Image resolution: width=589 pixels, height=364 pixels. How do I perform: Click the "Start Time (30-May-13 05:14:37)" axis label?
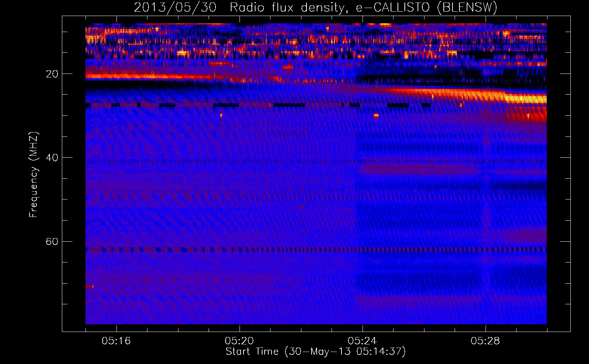(x=316, y=352)
